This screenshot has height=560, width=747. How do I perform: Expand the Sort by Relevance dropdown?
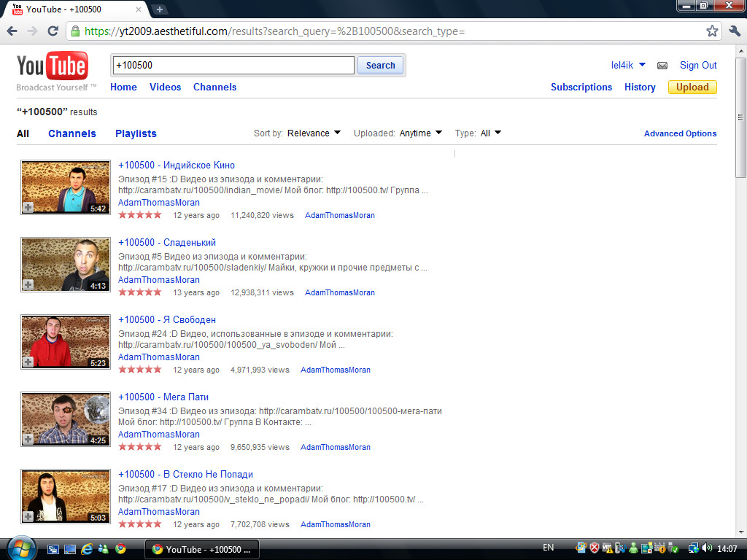coord(314,133)
